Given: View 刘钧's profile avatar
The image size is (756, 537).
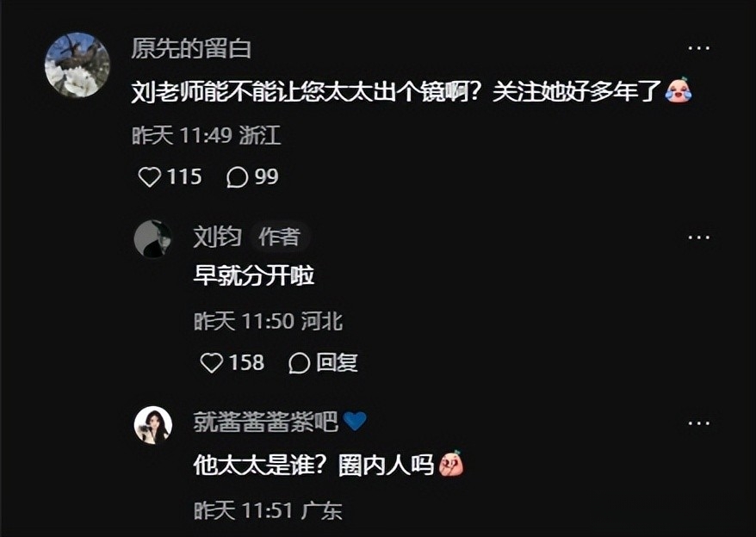Looking at the screenshot, I should 153,238.
